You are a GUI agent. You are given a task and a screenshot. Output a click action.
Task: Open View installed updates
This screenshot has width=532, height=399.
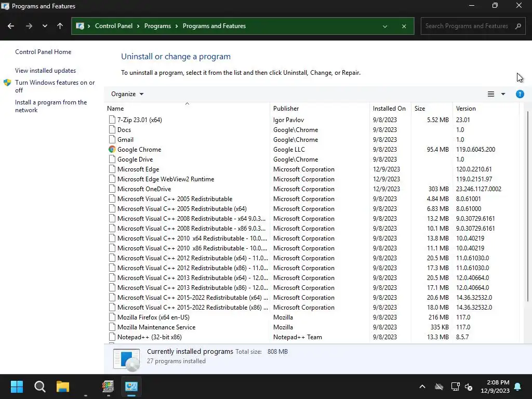tap(46, 71)
